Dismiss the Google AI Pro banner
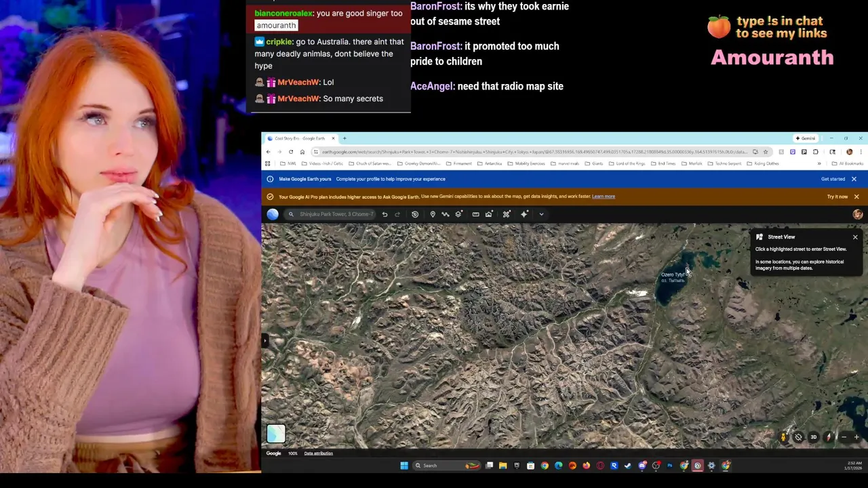Screen dimensions: 868x488 tap(856, 197)
